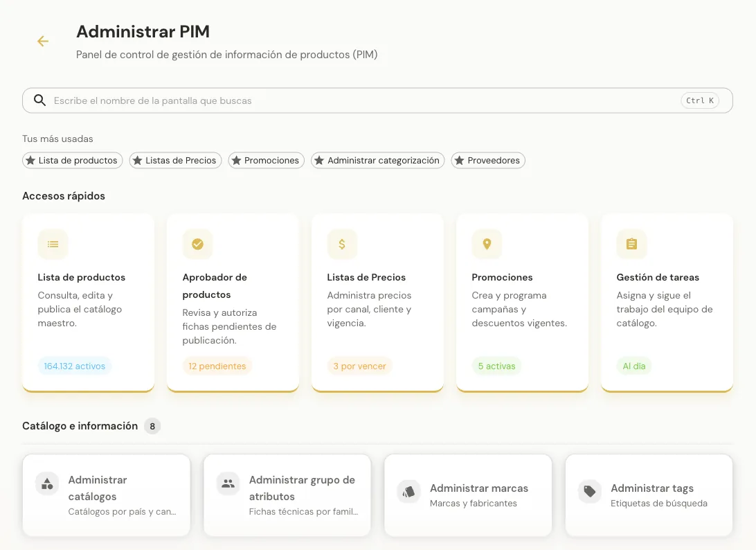Click the 'Fichas técnicas por famil...' subtitle

pyautogui.click(x=303, y=511)
